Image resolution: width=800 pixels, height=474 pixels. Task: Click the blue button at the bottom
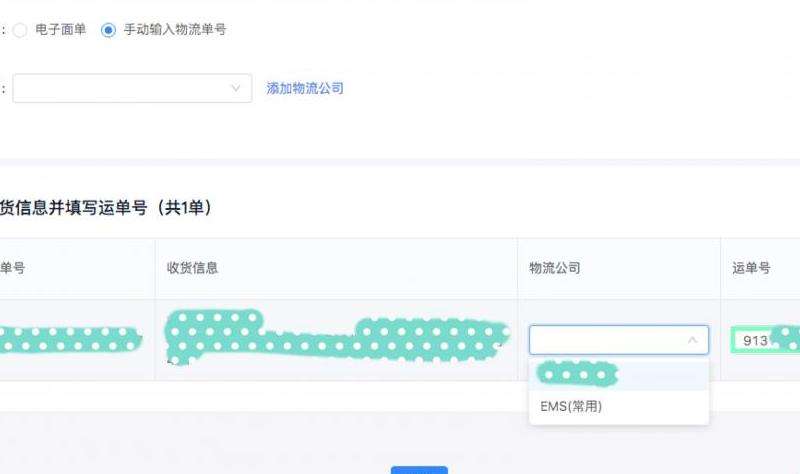pos(419,470)
